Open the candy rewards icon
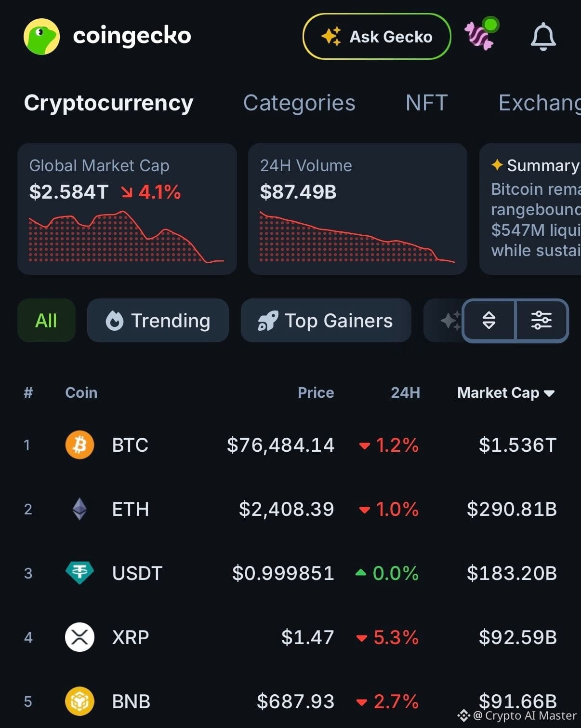Viewport: 581px width, 728px height. click(x=480, y=35)
